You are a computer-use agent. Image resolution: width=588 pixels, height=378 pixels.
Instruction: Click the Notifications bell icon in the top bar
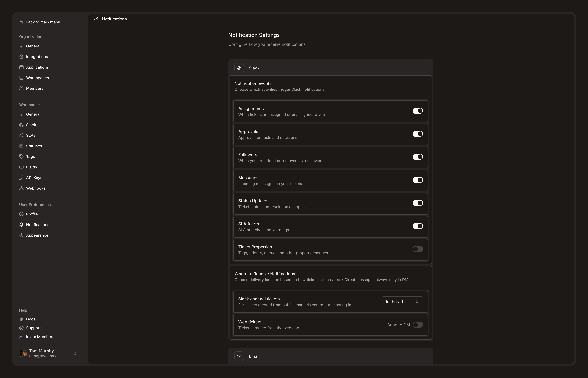96,19
